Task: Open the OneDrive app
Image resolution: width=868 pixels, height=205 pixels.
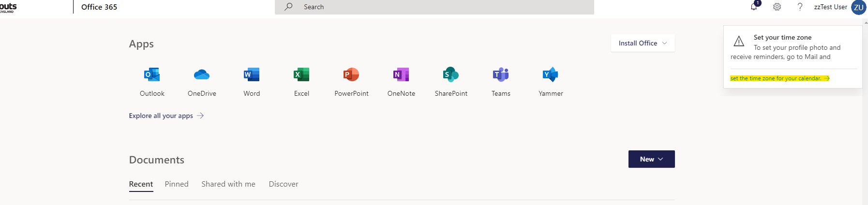Action: 202,82
